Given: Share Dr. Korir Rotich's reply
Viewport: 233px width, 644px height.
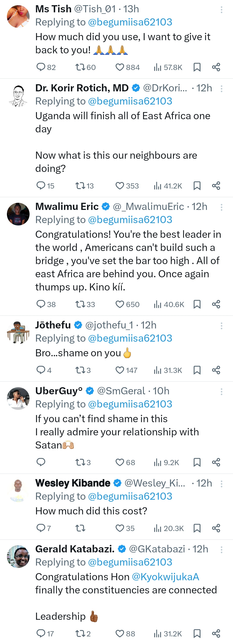Looking at the screenshot, I should (216, 186).
